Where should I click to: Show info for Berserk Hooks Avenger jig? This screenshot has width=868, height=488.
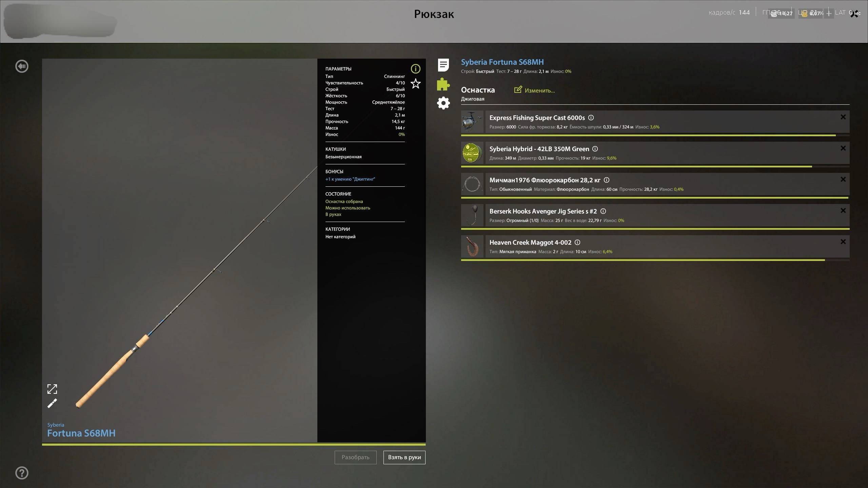(x=603, y=211)
